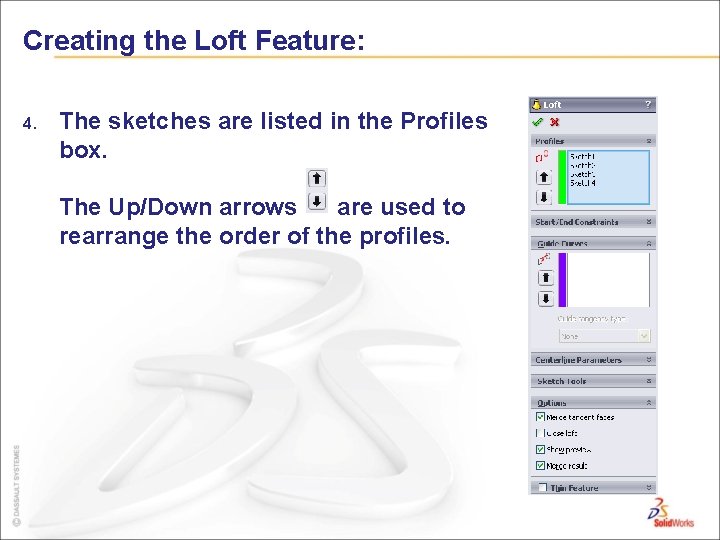Image resolution: width=720 pixels, height=540 pixels.
Task: Move profile down in Profiles list
Action: 544,197
